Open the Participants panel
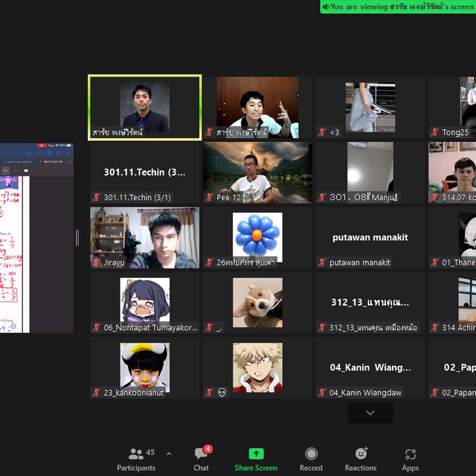 coord(136,459)
